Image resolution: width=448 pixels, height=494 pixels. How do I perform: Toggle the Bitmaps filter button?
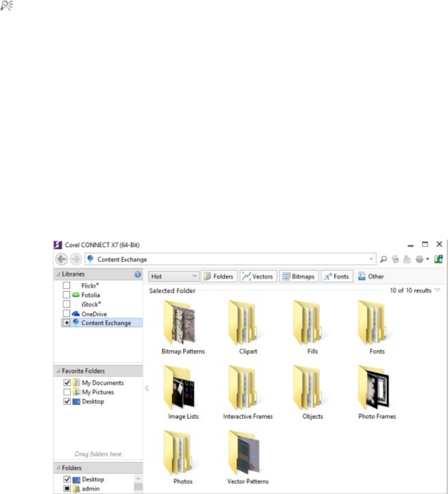[299, 276]
